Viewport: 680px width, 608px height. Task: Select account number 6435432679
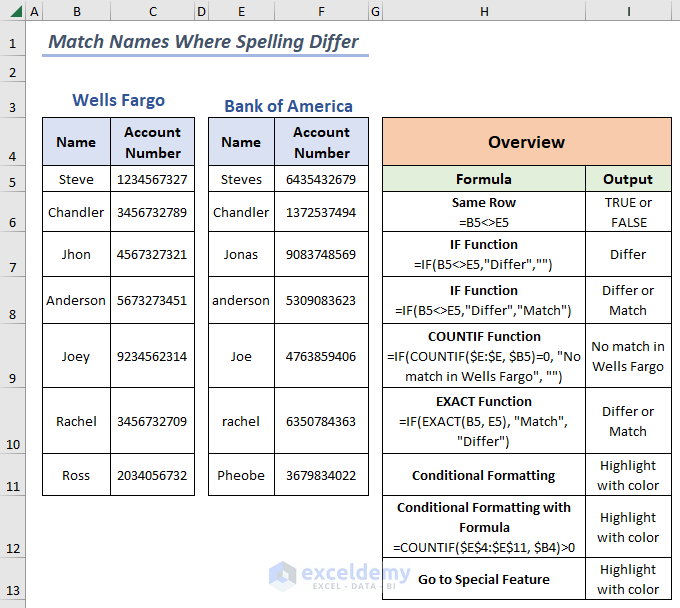point(321,179)
